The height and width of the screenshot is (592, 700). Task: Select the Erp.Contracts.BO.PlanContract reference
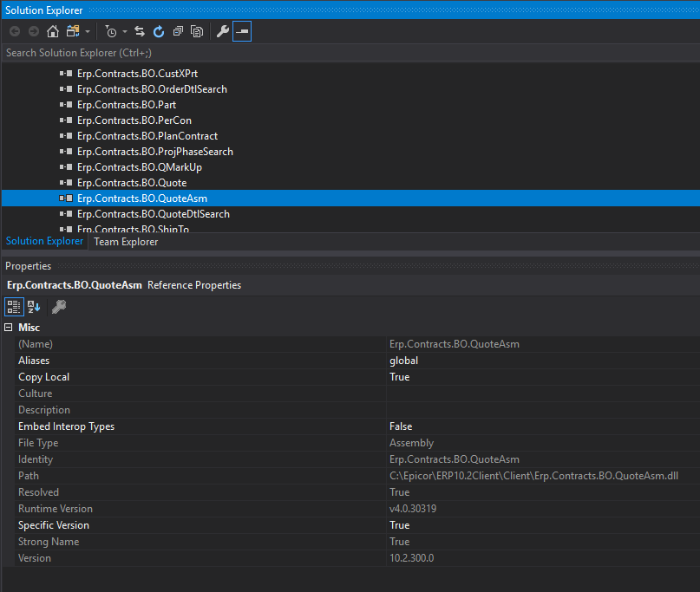click(x=147, y=136)
